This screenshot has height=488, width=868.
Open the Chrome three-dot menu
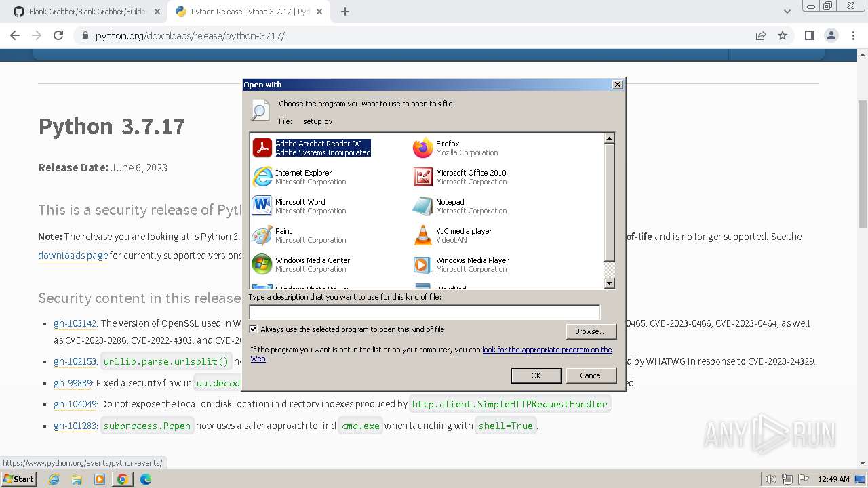[854, 35]
